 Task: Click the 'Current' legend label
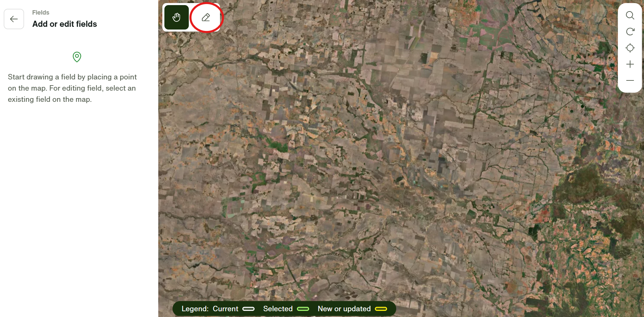point(225,309)
